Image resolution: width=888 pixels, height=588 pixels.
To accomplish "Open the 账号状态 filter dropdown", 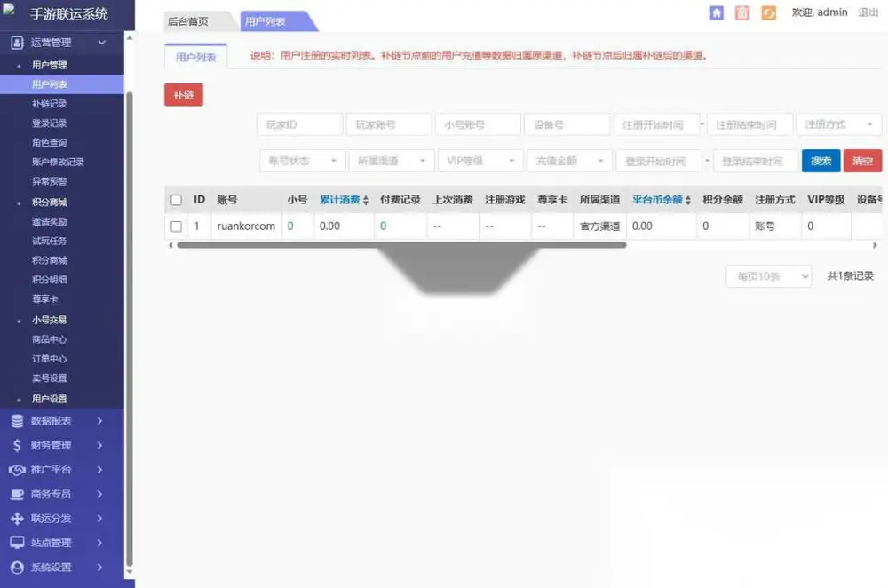I will point(303,161).
